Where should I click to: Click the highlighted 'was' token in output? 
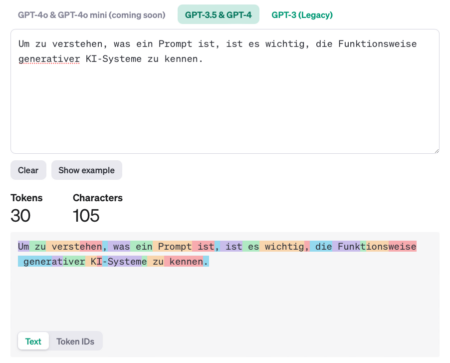point(119,247)
